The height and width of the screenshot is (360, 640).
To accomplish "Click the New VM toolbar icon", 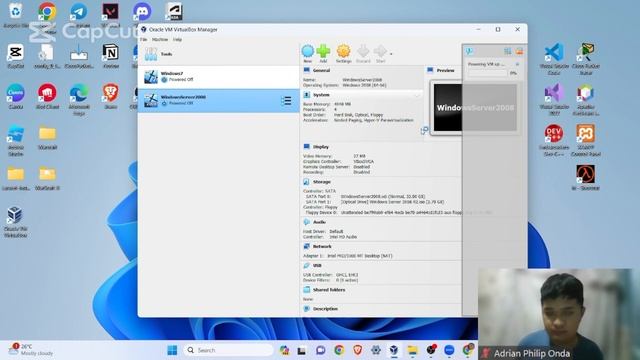I will pos(307,53).
